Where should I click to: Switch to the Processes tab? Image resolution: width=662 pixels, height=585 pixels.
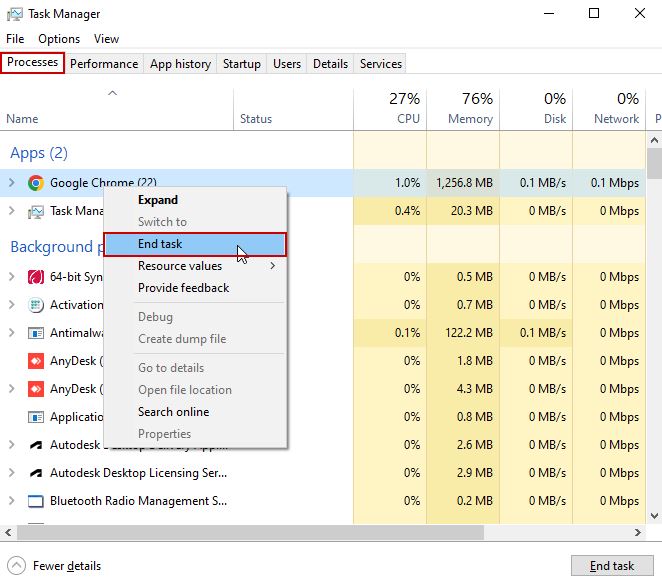coord(33,62)
